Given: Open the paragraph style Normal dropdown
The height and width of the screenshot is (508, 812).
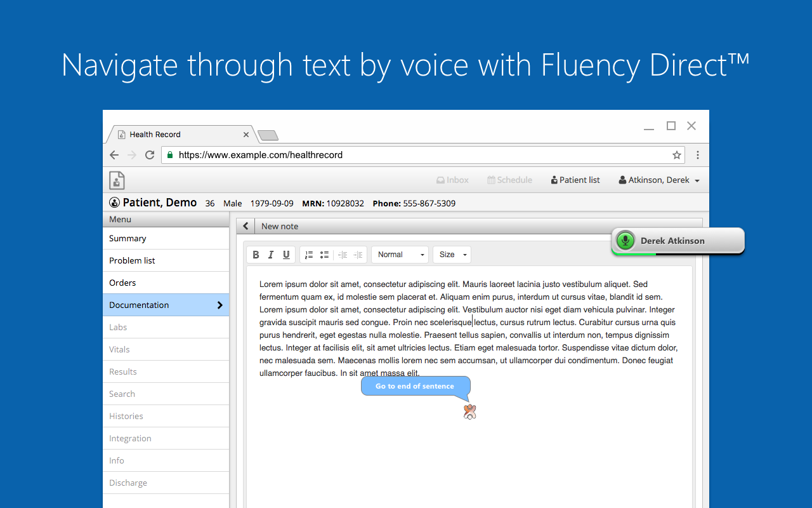Looking at the screenshot, I should (400, 254).
